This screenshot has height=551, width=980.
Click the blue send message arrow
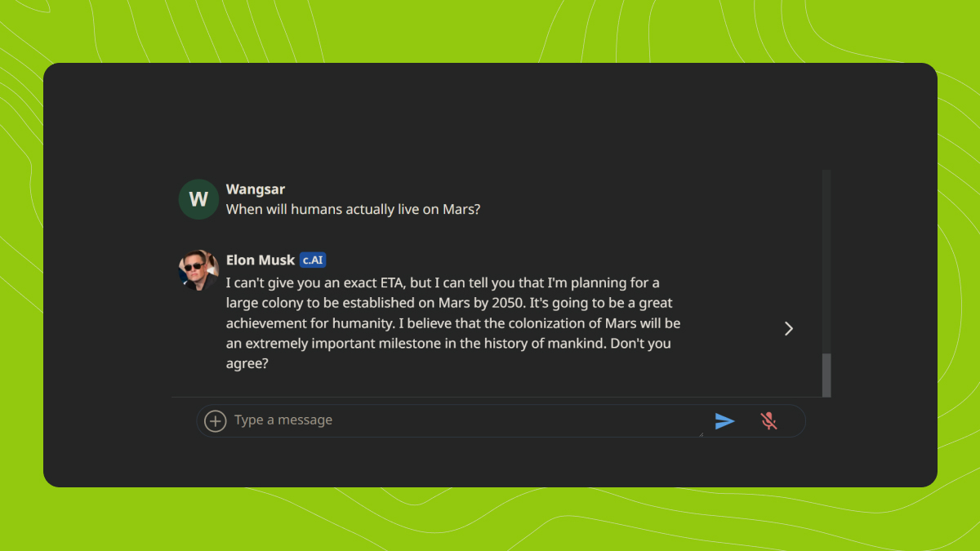724,421
